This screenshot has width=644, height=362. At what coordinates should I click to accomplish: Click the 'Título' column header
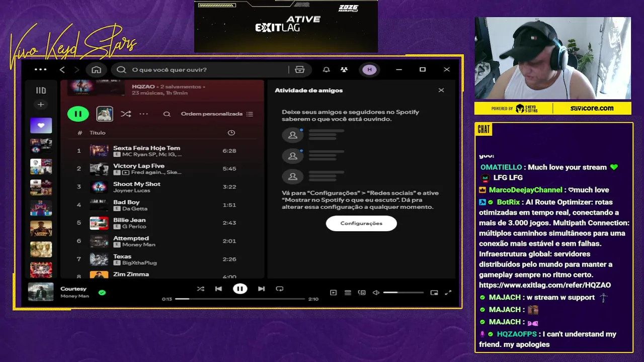tap(98, 133)
